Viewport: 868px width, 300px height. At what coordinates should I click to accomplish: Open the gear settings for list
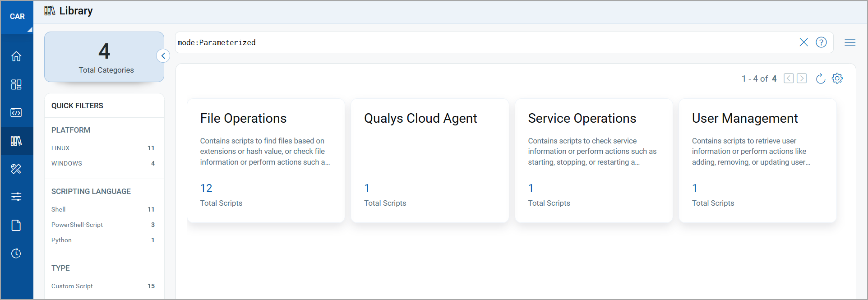(x=837, y=78)
